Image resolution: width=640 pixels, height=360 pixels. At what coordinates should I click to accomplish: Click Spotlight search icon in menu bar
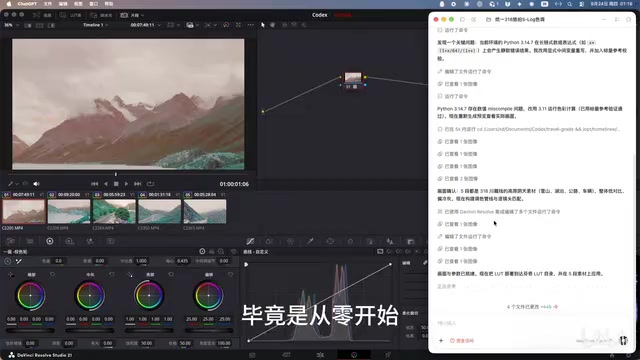pyautogui.click(x=569, y=4)
